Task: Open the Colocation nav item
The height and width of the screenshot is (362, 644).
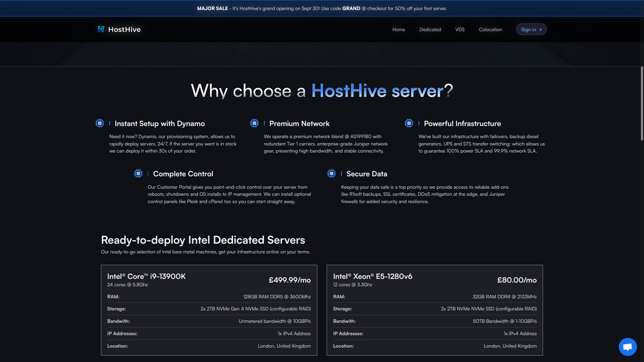Action: tap(490, 30)
